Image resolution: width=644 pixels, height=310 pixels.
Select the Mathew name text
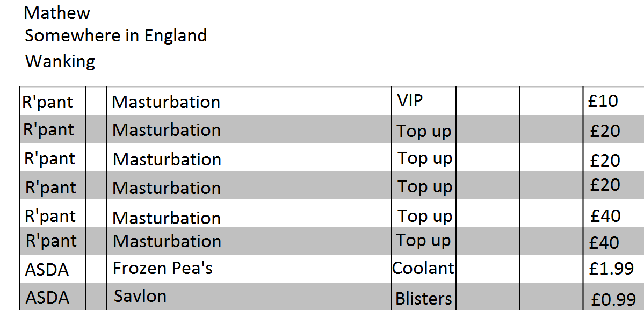(x=57, y=13)
